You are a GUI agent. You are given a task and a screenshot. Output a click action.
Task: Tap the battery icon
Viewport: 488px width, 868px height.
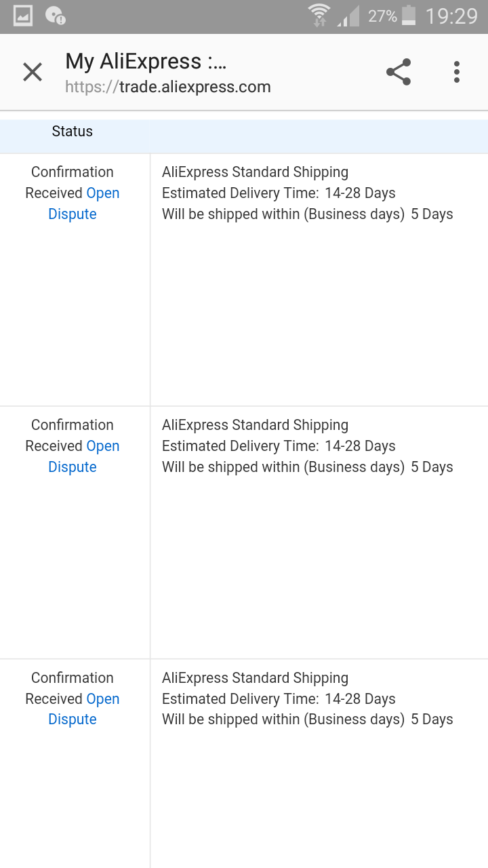(409, 16)
